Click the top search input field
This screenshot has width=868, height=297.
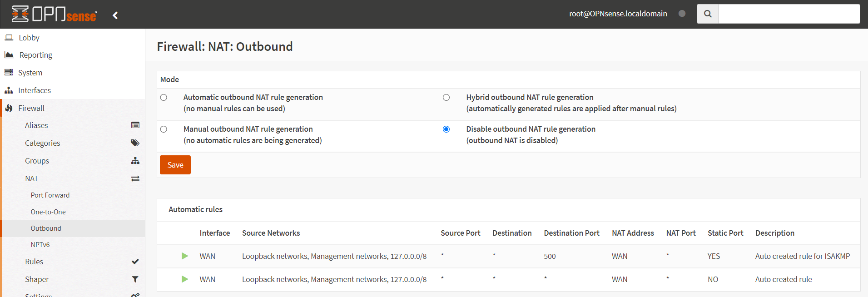(x=789, y=14)
